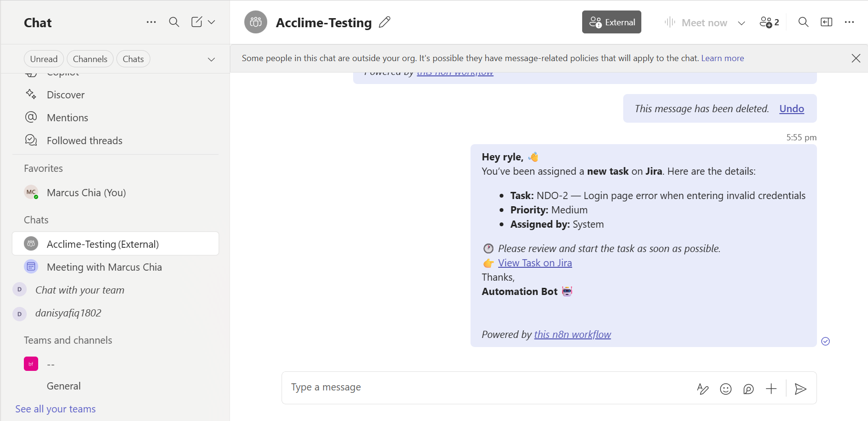Toggle the Chats filter chip

point(133,59)
